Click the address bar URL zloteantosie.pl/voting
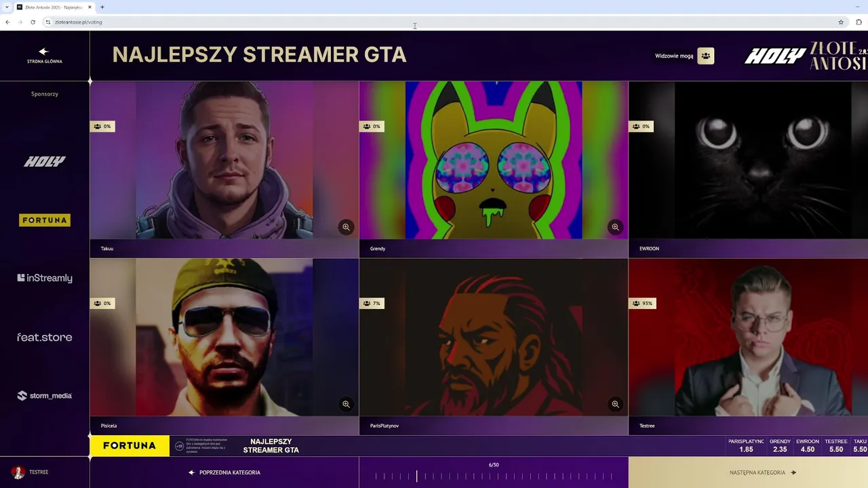868x488 pixels. (79, 22)
